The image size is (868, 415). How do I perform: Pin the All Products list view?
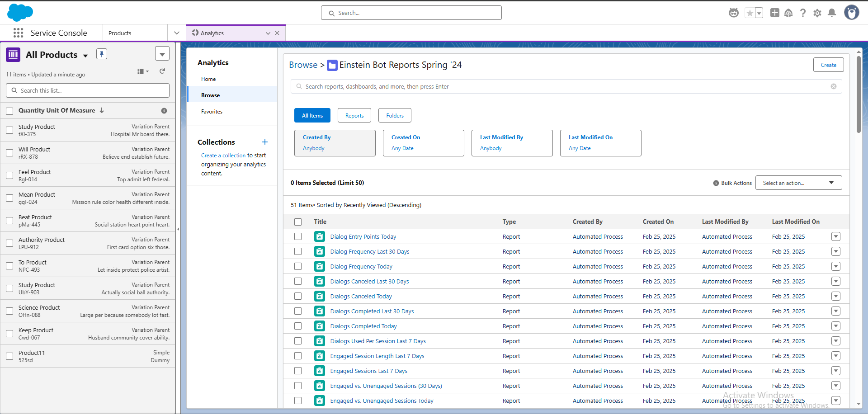(x=102, y=54)
